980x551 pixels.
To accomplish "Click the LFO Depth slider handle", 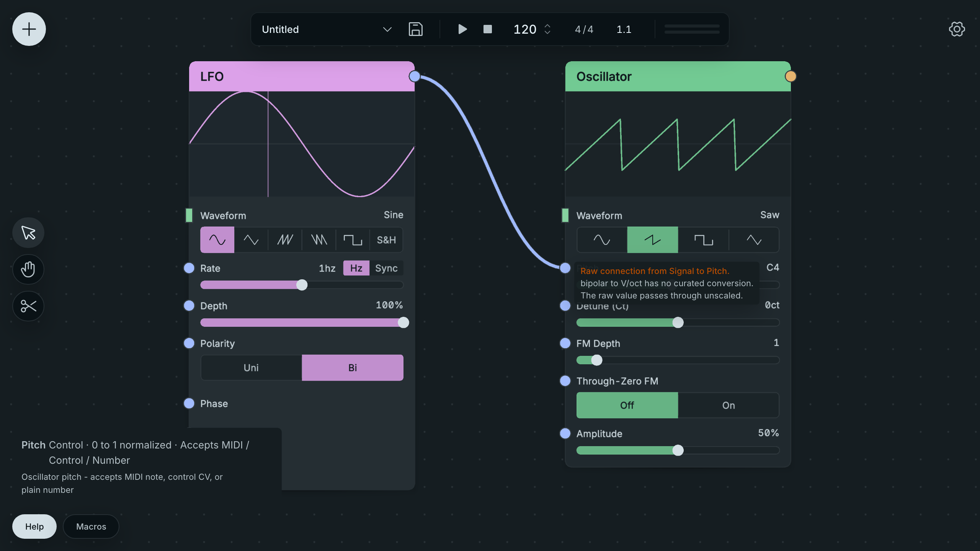I will 403,323.
